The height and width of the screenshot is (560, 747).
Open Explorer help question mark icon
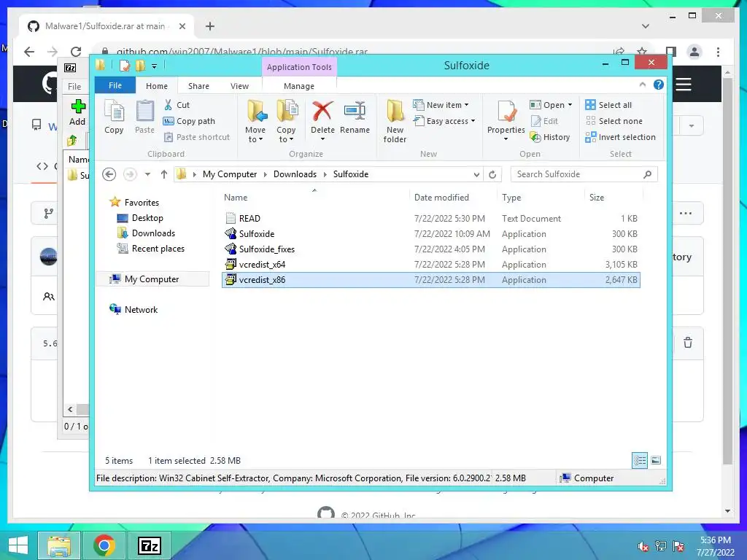pyautogui.click(x=659, y=85)
